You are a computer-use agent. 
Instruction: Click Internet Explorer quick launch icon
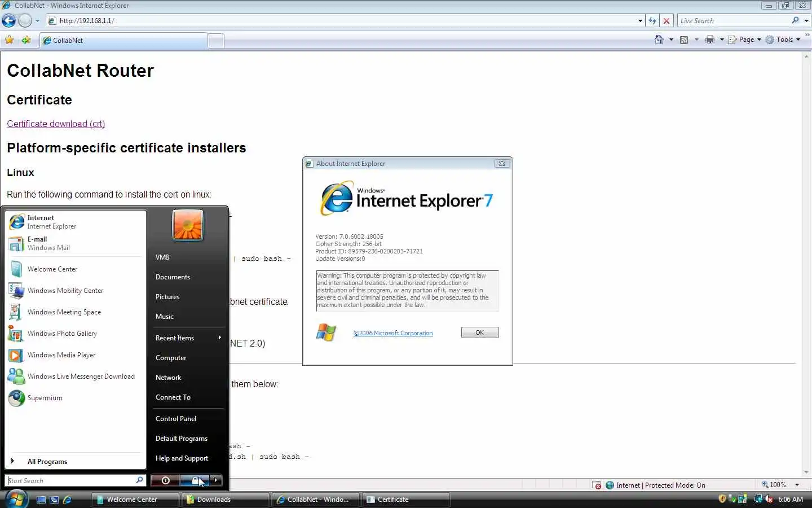(x=67, y=500)
